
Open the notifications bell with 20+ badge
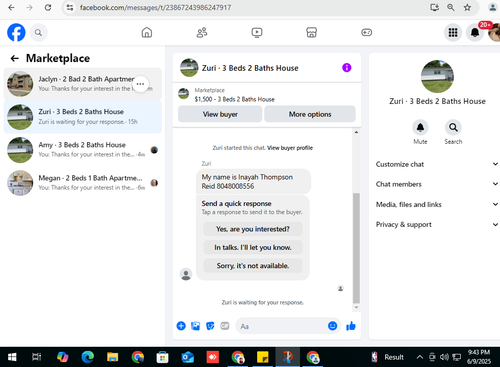click(475, 32)
